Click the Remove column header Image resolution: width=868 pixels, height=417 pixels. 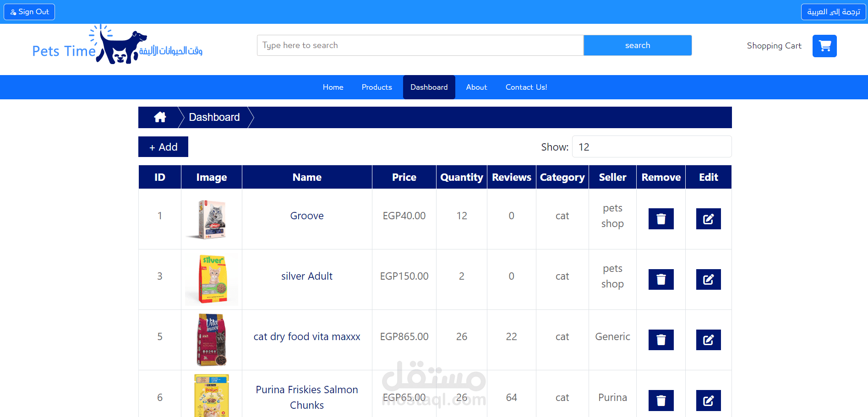[661, 177]
